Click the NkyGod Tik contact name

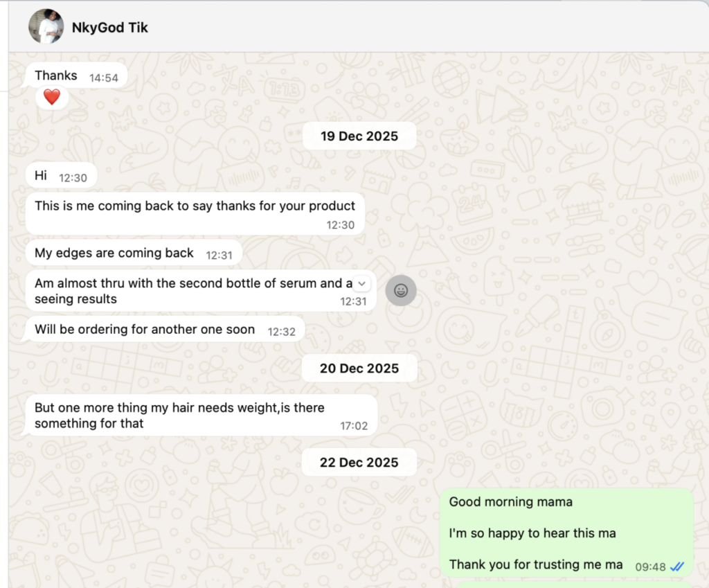tap(110, 28)
